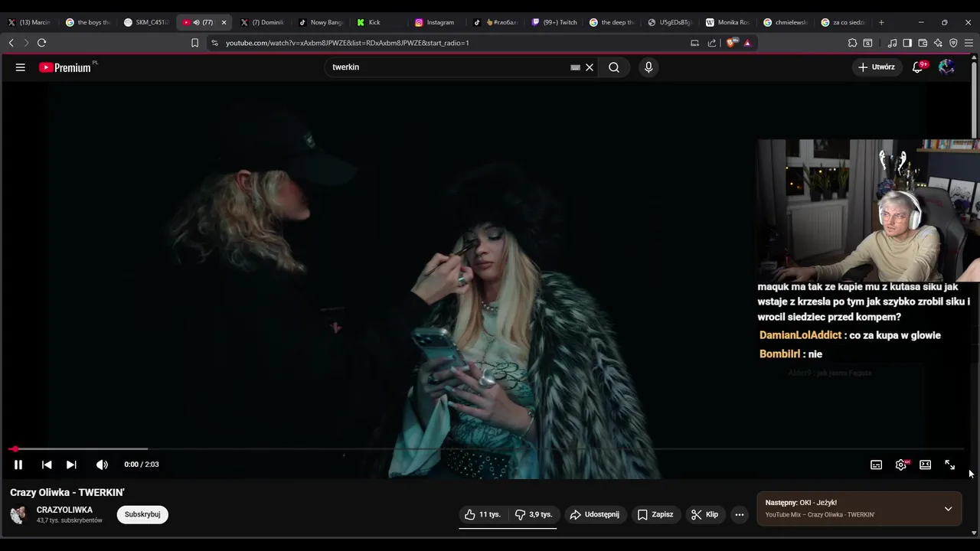Switch to the (99+) Twitch tab
The height and width of the screenshot is (551, 980).
(x=555, y=22)
